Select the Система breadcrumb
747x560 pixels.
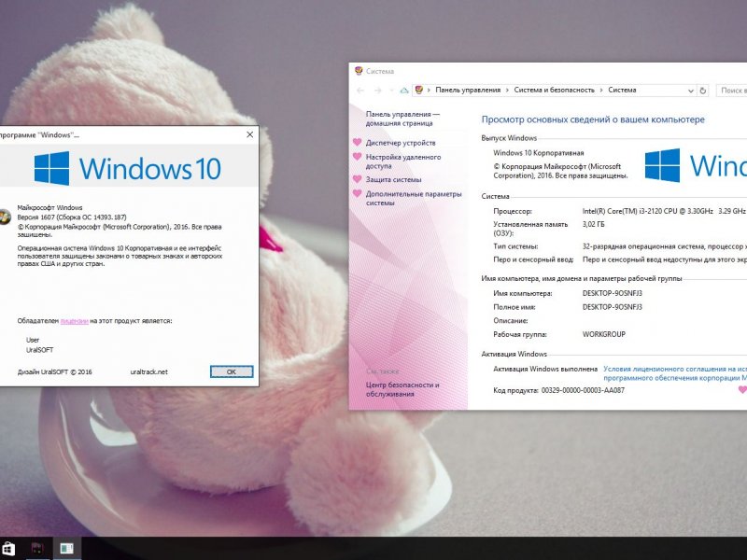(x=622, y=90)
